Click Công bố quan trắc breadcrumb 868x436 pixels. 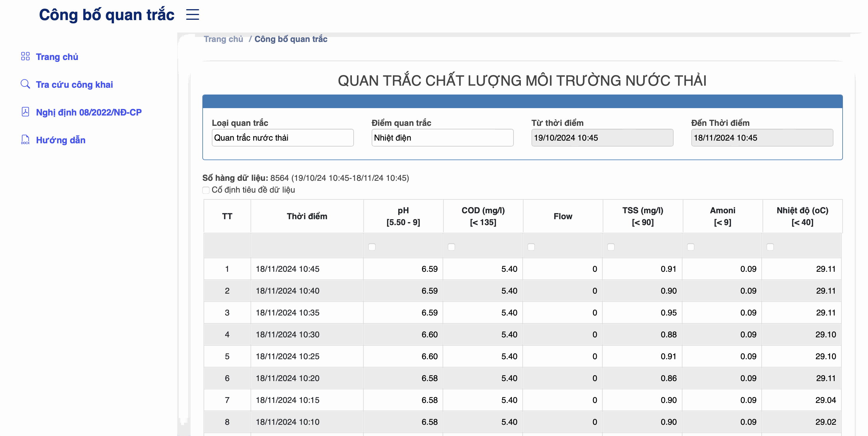click(x=290, y=39)
